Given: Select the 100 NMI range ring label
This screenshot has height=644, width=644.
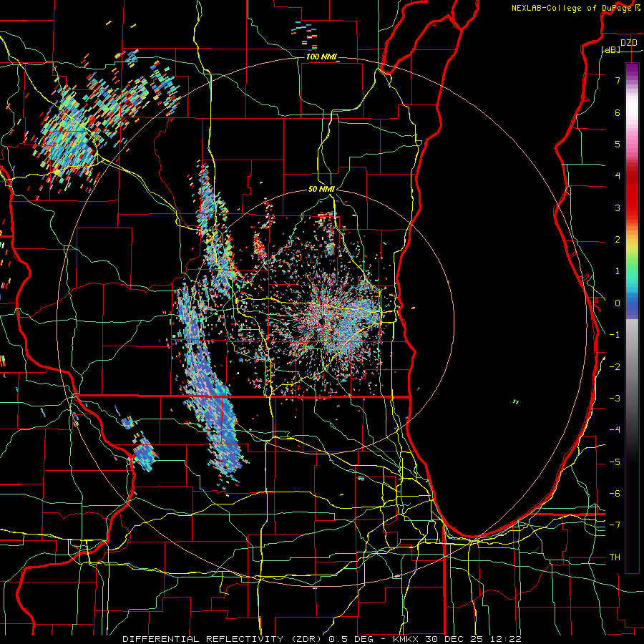Looking at the screenshot, I should coord(321,57).
